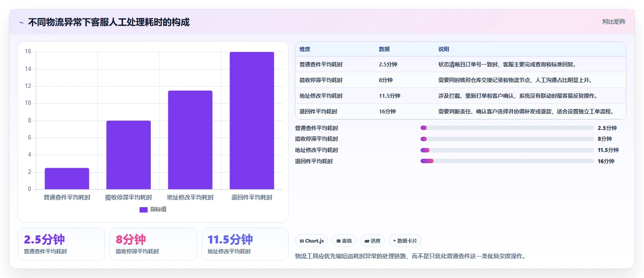
Task: Click the 数据 table column header
Action: coord(384,49)
